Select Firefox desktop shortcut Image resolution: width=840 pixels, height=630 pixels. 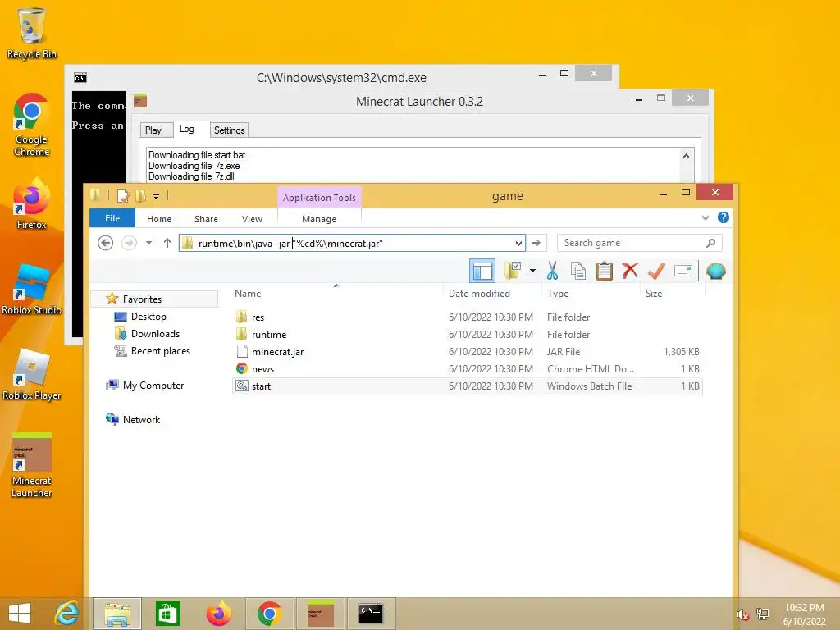coord(31,204)
